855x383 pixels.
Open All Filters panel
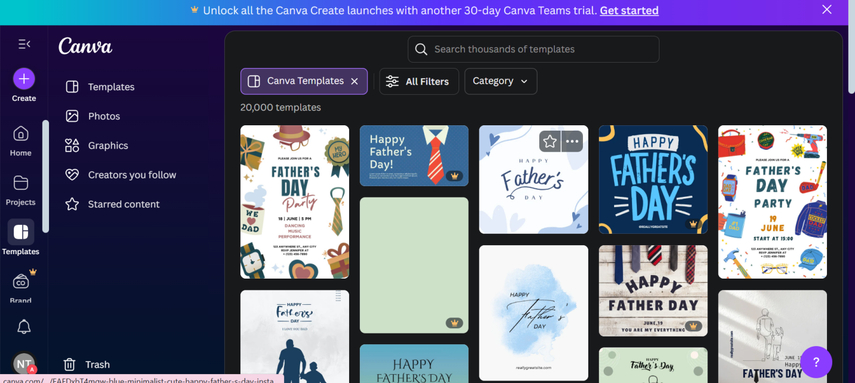419,81
